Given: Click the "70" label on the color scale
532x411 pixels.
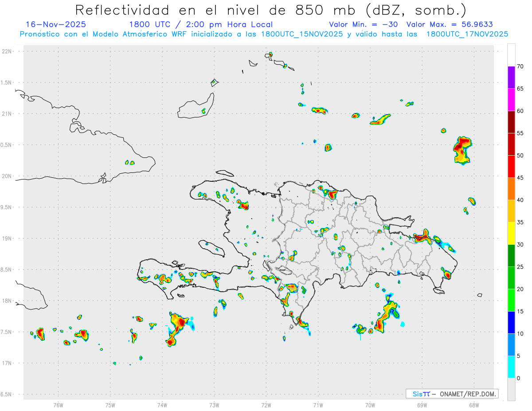Looking at the screenshot, I should 520,67.
